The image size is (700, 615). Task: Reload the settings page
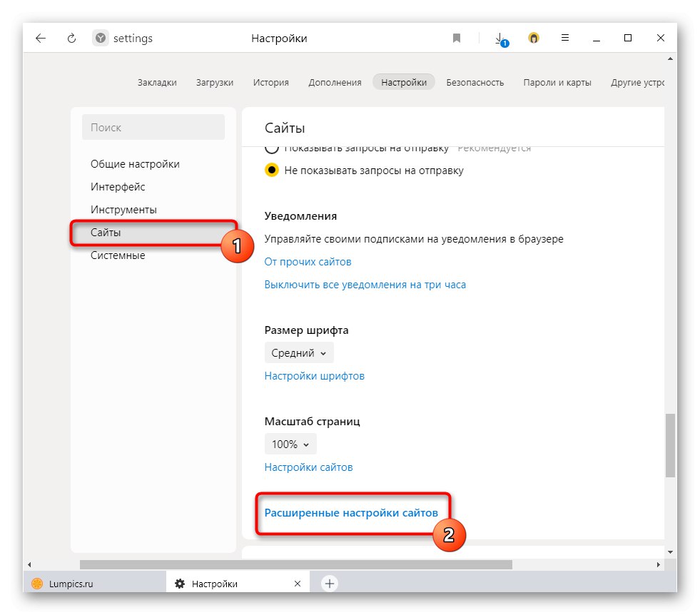pyautogui.click(x=71, y=39)
